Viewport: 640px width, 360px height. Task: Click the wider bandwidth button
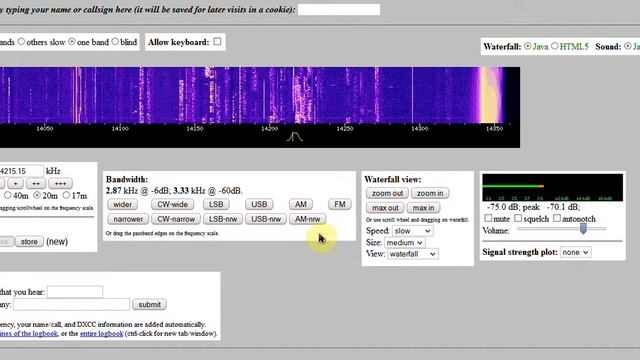tap(122, 204)
